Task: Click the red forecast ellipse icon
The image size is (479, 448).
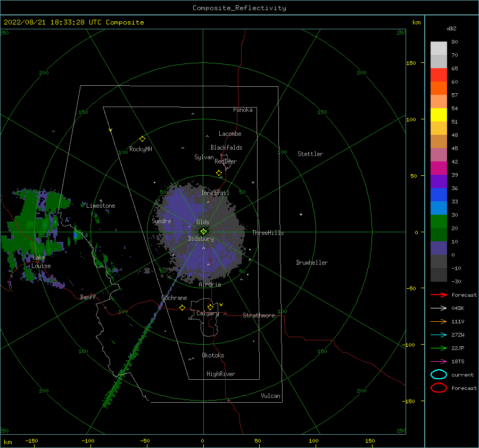Action: [x=439, y=388]
